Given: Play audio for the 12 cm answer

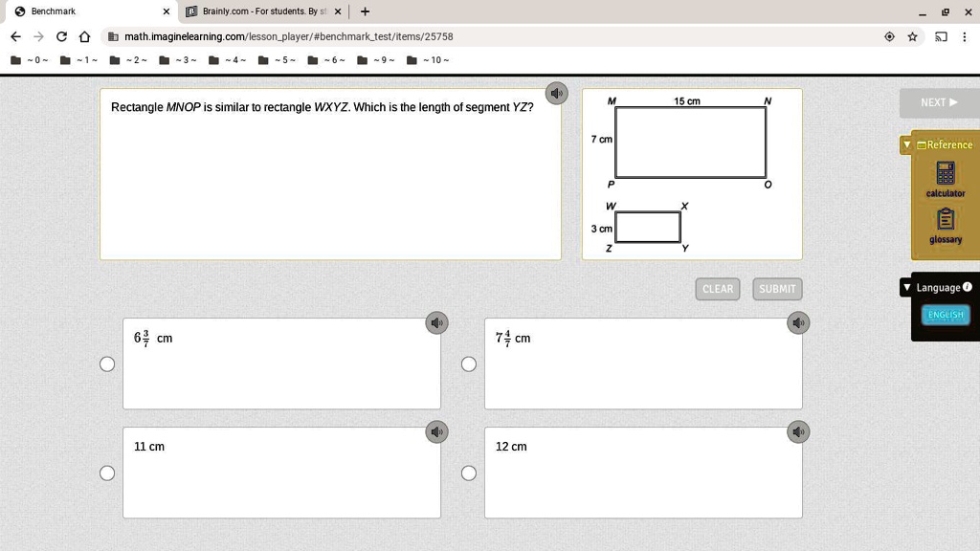Looking at the screenshot, I should [798, 431].
